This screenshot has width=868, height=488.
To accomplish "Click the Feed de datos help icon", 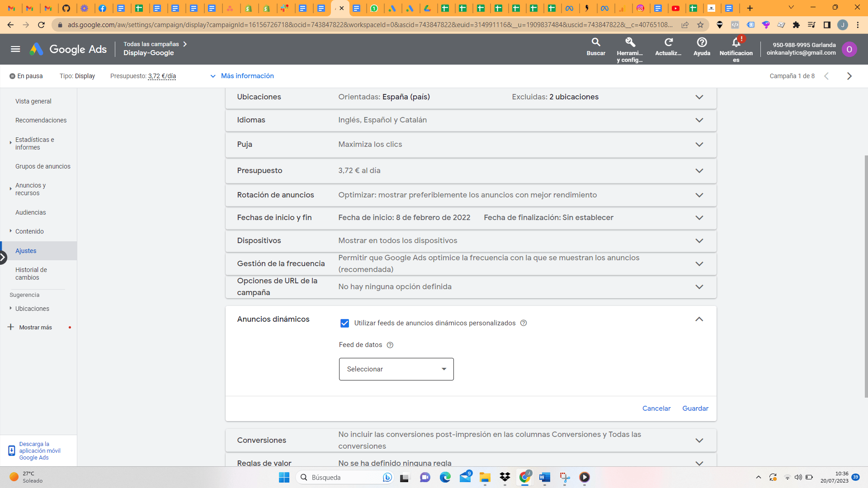I will click(x=390, y=345).
